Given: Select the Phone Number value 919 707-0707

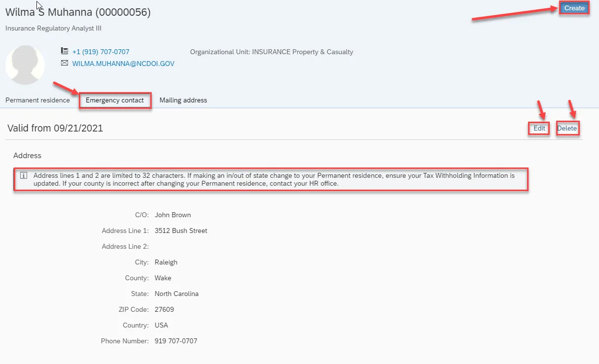Looking at the screenshot, I should pos(176,341).
